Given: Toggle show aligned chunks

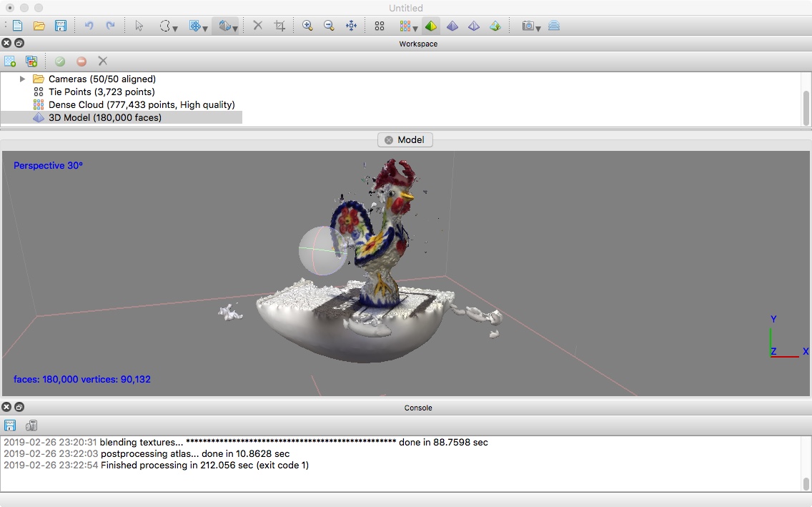Looking at the screenshot, I should [x=554, y=26].
